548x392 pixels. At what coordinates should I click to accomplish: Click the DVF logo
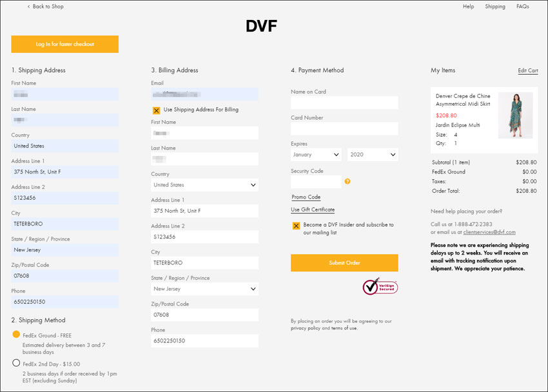pos(261,26)
